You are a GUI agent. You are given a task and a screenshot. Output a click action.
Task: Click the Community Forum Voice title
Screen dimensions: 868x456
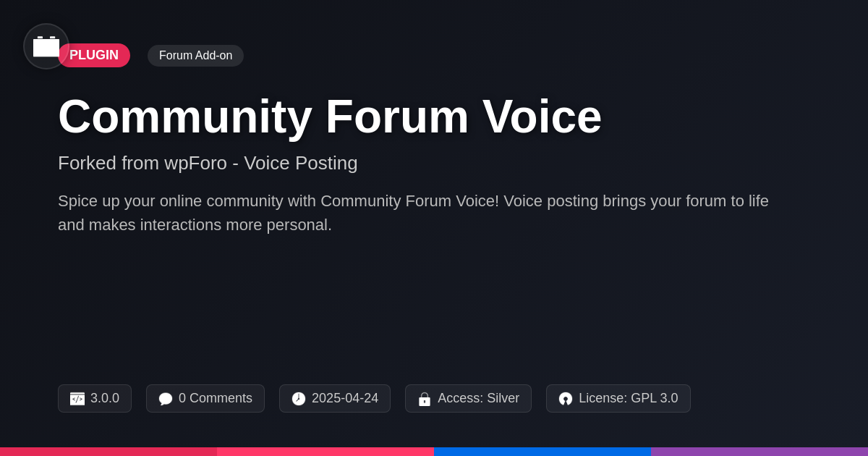[330, 117]
